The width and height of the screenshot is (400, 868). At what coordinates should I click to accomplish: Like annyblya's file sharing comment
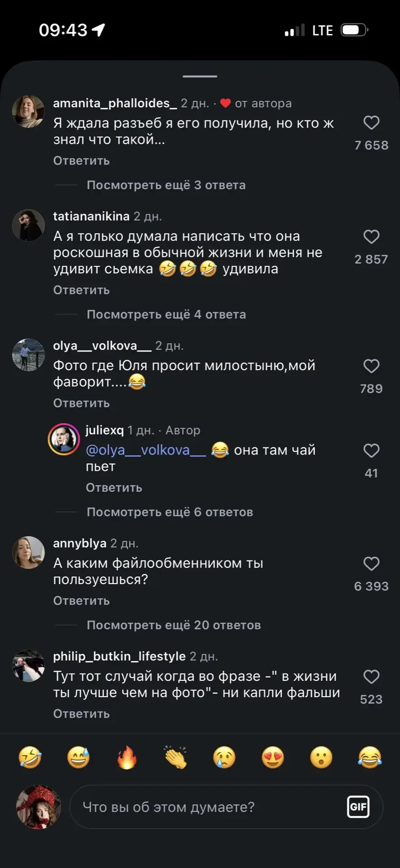[371, 563]
